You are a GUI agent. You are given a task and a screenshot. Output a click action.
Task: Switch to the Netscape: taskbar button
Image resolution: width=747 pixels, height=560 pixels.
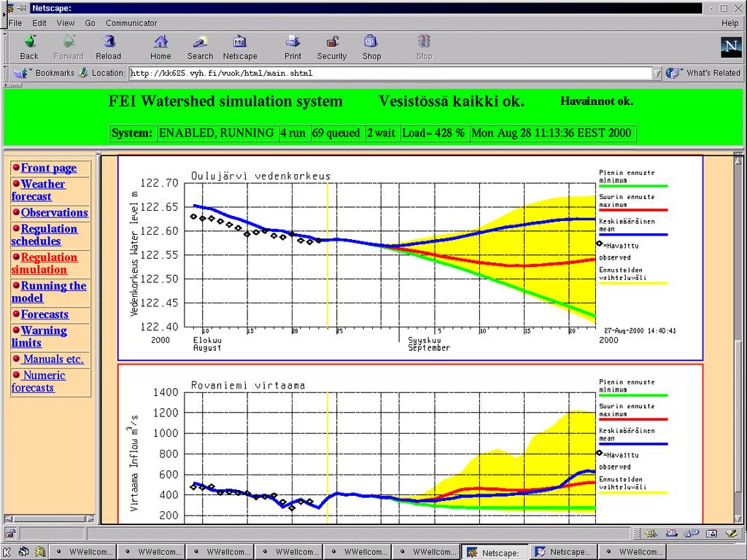(x=495, y=553)
